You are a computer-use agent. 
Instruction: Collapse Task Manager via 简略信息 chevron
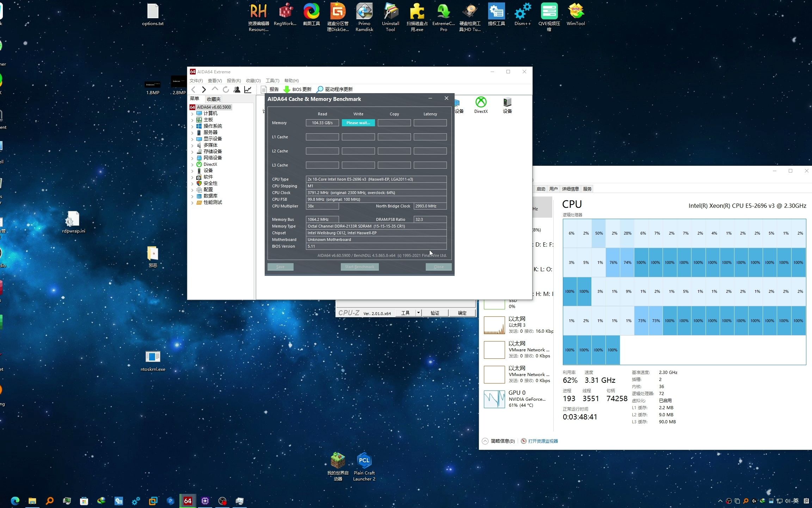click(485, 441)
